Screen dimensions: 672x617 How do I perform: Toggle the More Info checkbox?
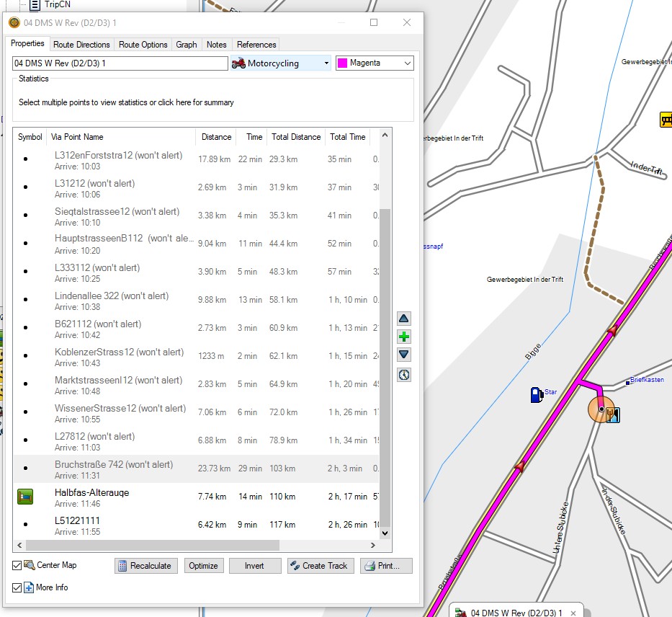click(x=17, y=587)
